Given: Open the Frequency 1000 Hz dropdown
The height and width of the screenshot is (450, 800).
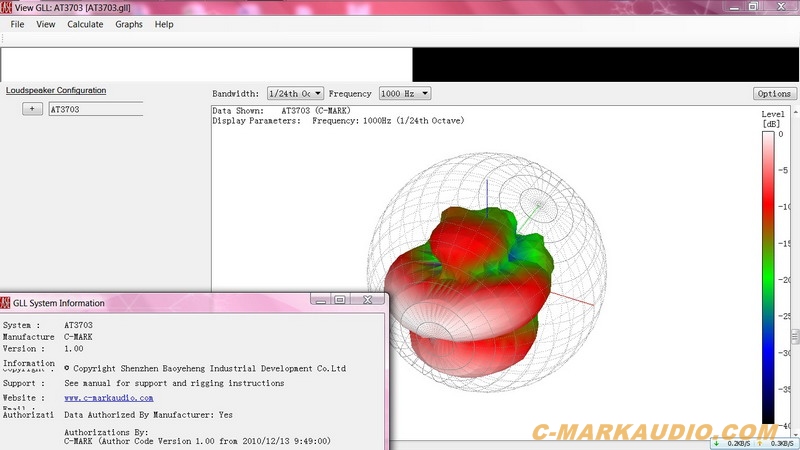Looking at the screenshot, I should click(405, 94).
